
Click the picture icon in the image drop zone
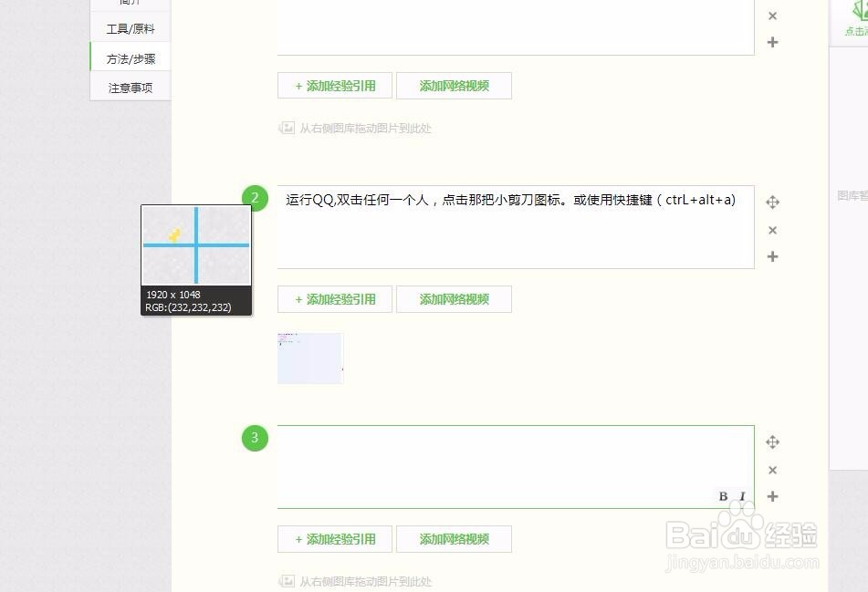[x=286, y=128]
